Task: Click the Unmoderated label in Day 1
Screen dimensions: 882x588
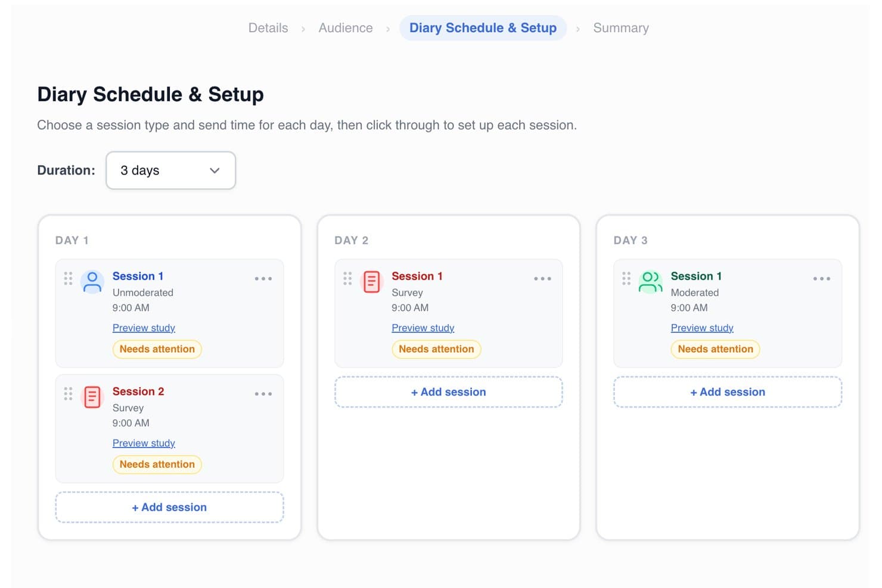Action: point(143,293)
